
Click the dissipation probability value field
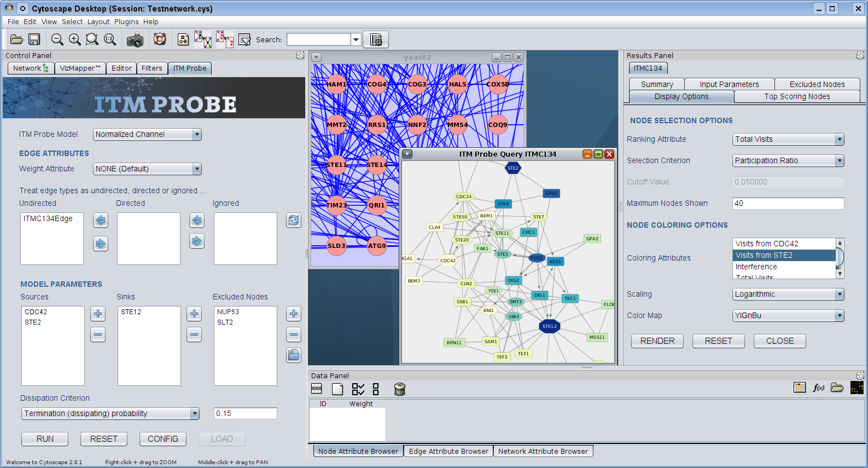click(x=246, y=413)
